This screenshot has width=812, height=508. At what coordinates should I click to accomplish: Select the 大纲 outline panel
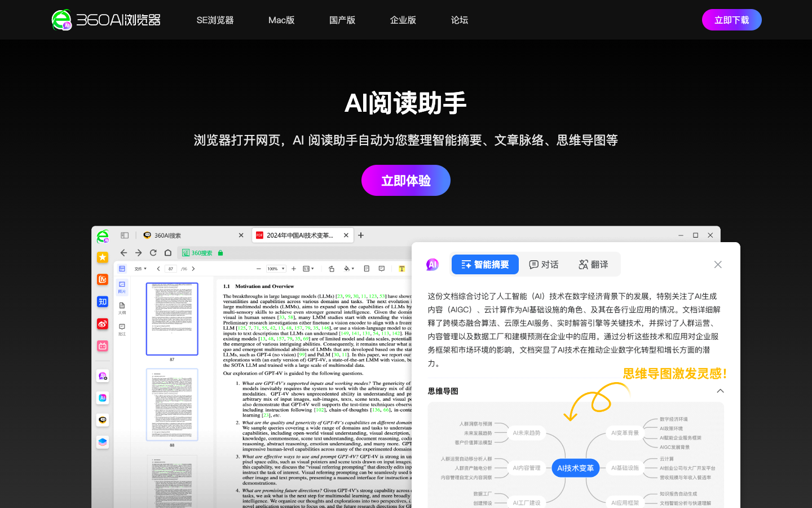(122, 308)
